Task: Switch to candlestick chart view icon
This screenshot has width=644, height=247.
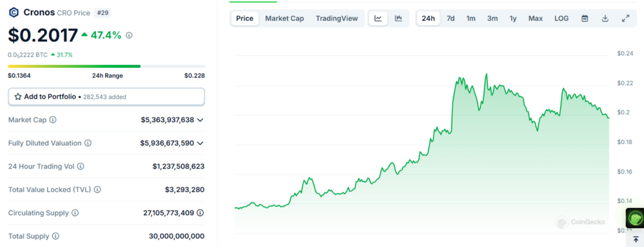Action: (398, 18)
